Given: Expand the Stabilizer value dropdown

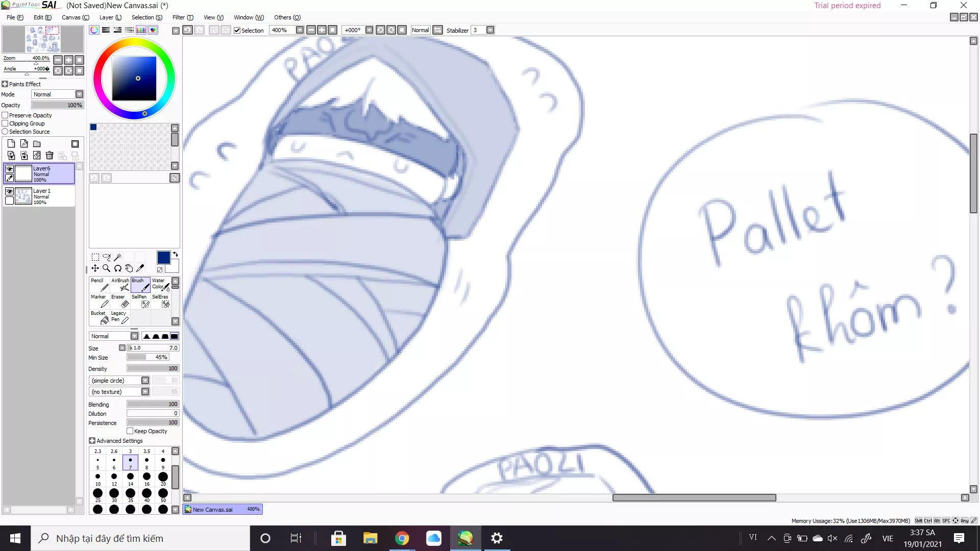Looking at the screenshot, I should (490, 30).
